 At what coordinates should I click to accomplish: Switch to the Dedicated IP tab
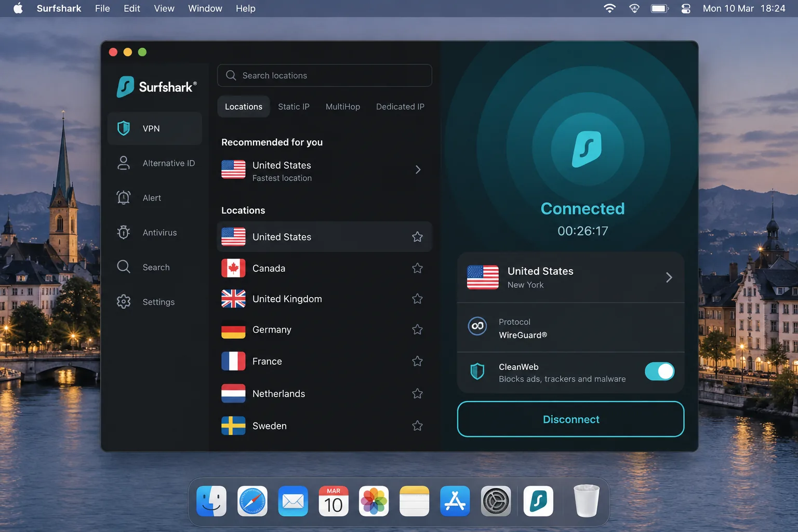click(400, 107)
